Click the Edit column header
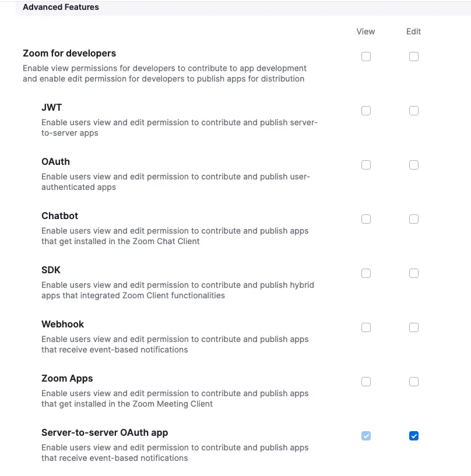The image size is (471, 476). click(x=414, y=31)
